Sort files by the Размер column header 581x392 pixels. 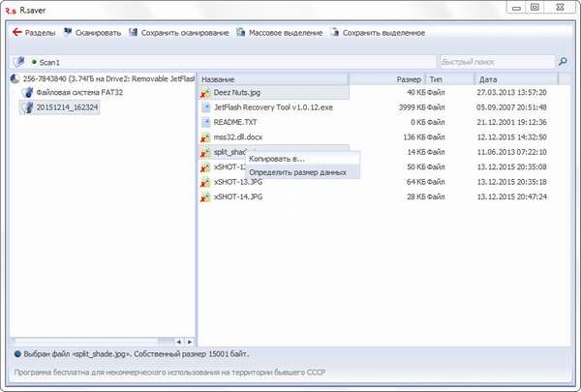point(408,78)
